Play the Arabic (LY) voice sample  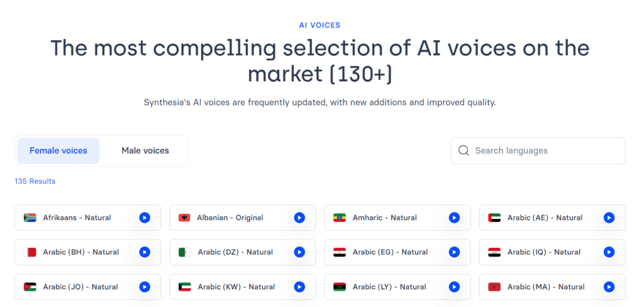pos(454,287)
